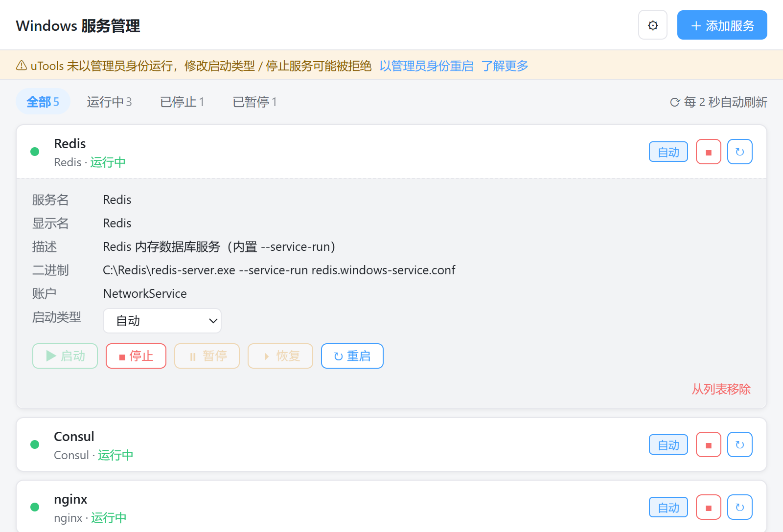Image resolution: width=783 pixels, height=532 pixels.
Task: Click the 恢复 button in Redis details
Action: coord(280,356)
